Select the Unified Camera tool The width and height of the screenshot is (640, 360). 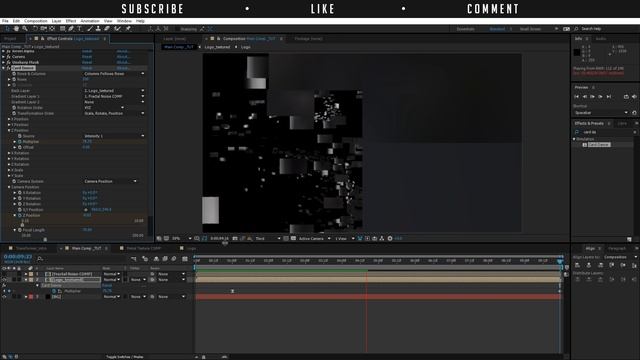tap(43, 29)
